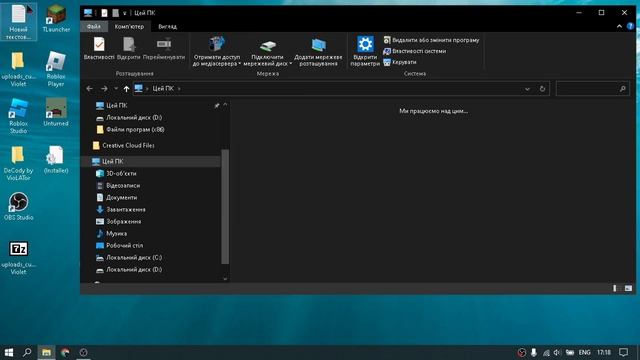Switch to the Вигляд tab
Image resolution: width=640 pixels, height=360 pixels.
167,27
